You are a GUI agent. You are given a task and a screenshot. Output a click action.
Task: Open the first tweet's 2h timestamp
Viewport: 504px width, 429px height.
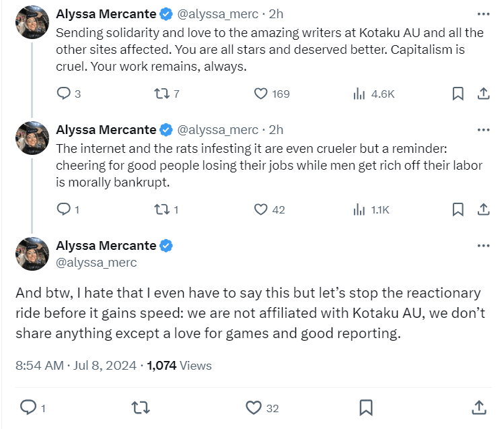click(276, 13)
